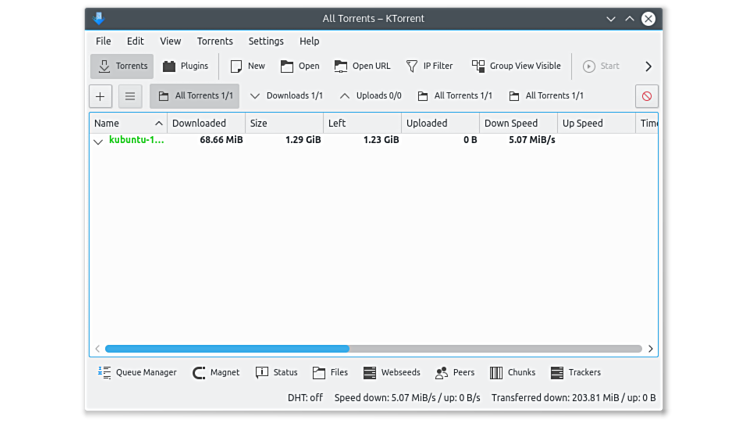Create a New torrent
The image size is (752, 423).
(247, 66)
